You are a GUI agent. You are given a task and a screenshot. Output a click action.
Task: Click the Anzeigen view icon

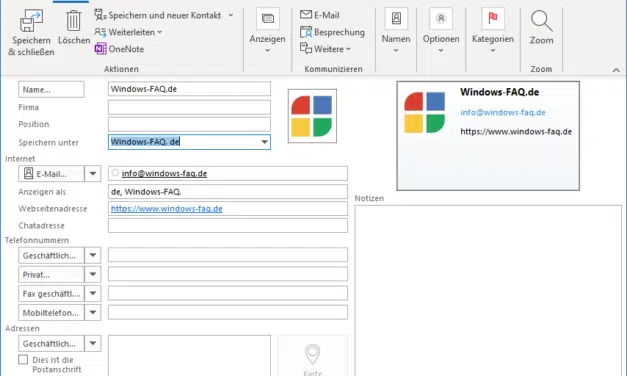click(268, 18)
